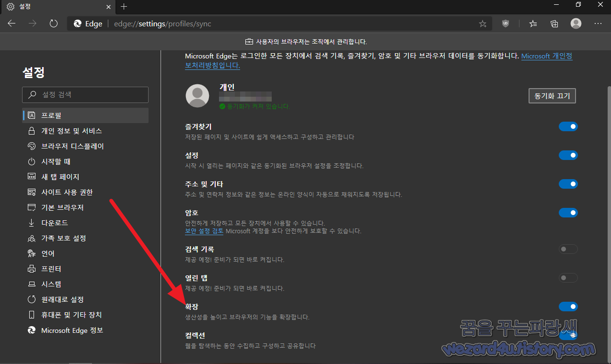This screenshot has height=364, width=611.
Task: Open 가족 보호 설정 section
Action: (x=85, y=238)
